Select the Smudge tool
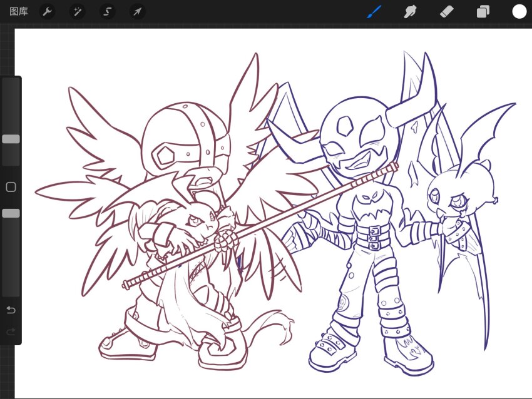 click(410, 12)
